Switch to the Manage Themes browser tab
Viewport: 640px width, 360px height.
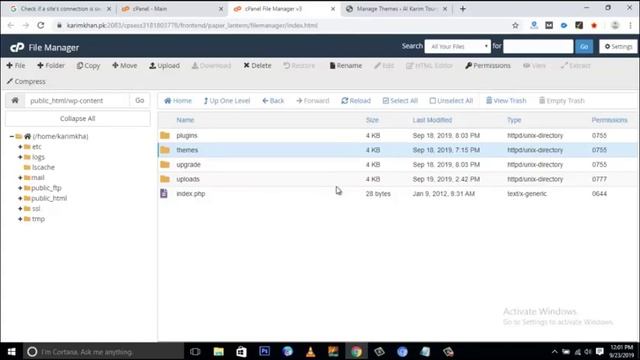tap(396, 9)
